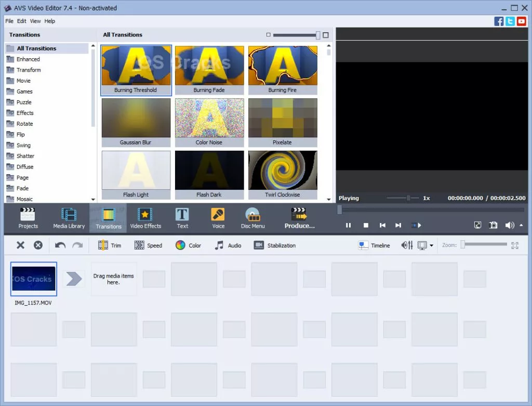Open the Edit menu

click(22, 21)
